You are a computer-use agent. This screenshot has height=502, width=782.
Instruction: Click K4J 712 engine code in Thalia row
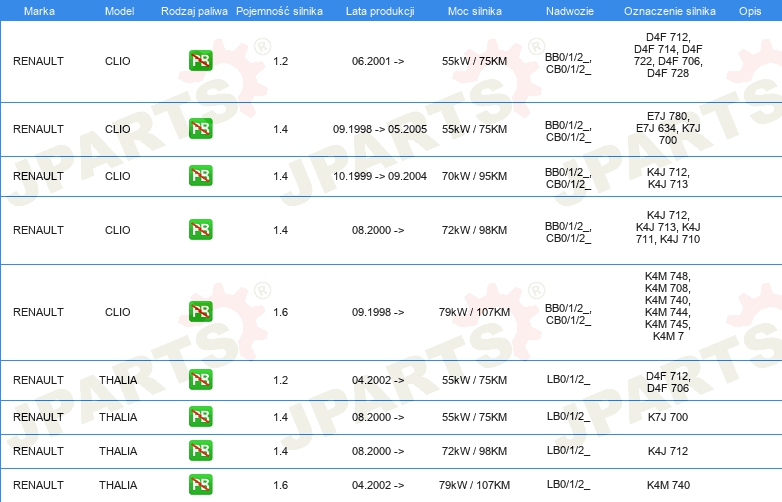pos(668,451)
